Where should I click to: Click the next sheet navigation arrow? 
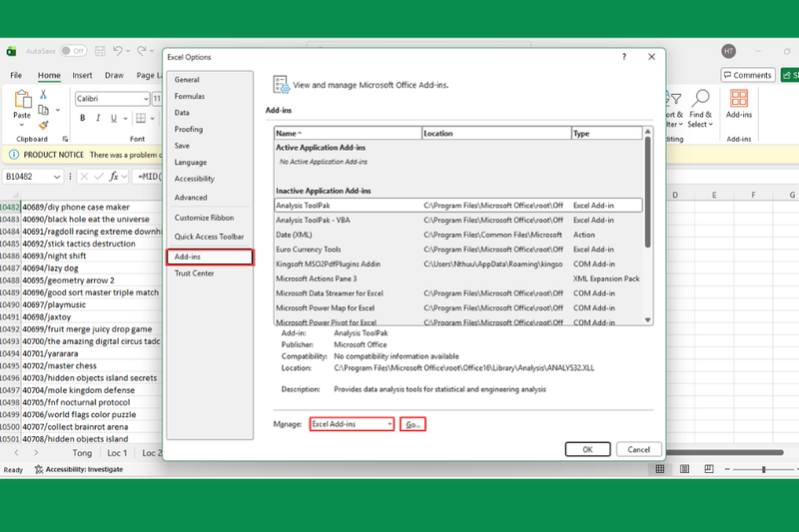coord(36,452)
